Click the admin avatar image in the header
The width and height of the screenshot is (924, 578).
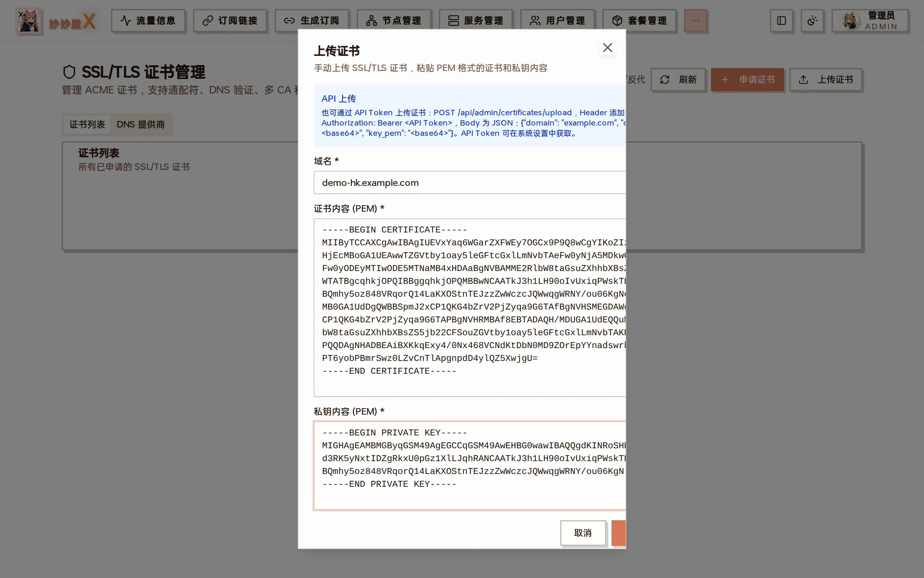coord(851,21)
